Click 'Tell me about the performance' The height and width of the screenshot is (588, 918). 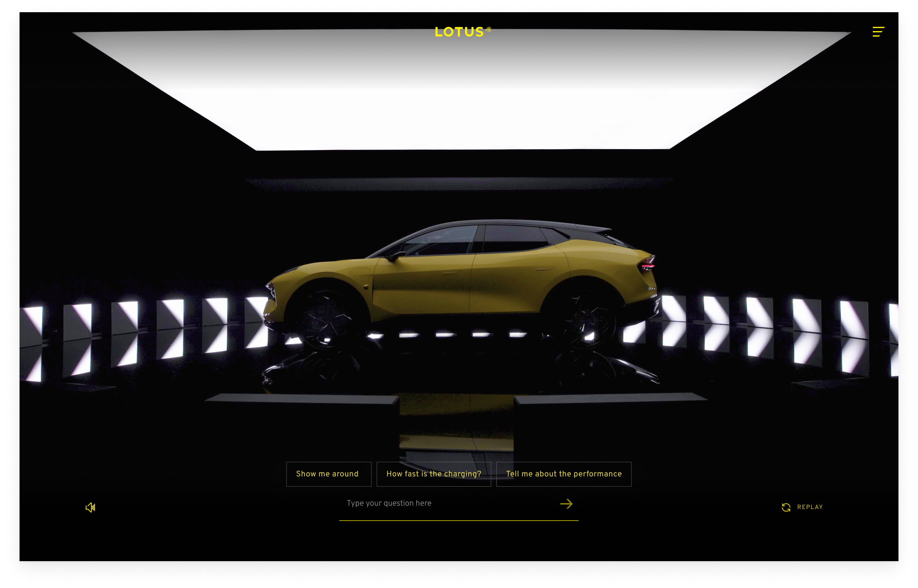(563, 474)
